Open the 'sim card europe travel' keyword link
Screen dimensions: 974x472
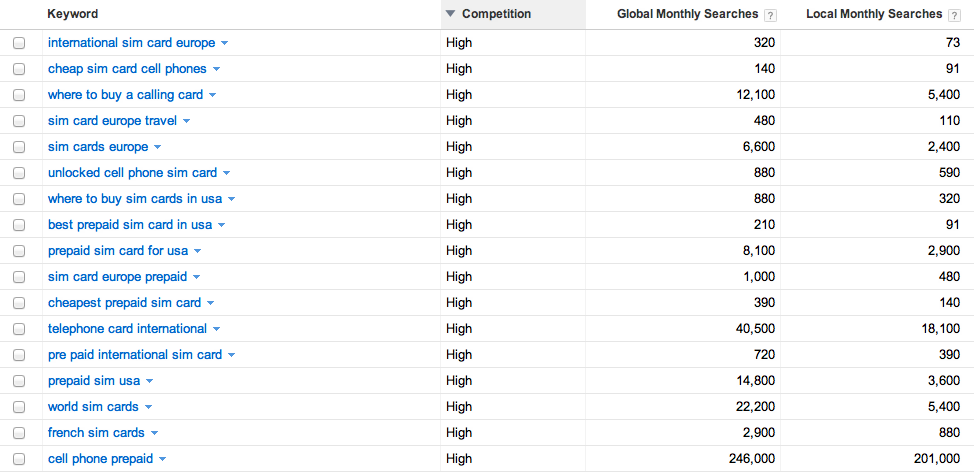pyautogui.click(x=112, y=121)
